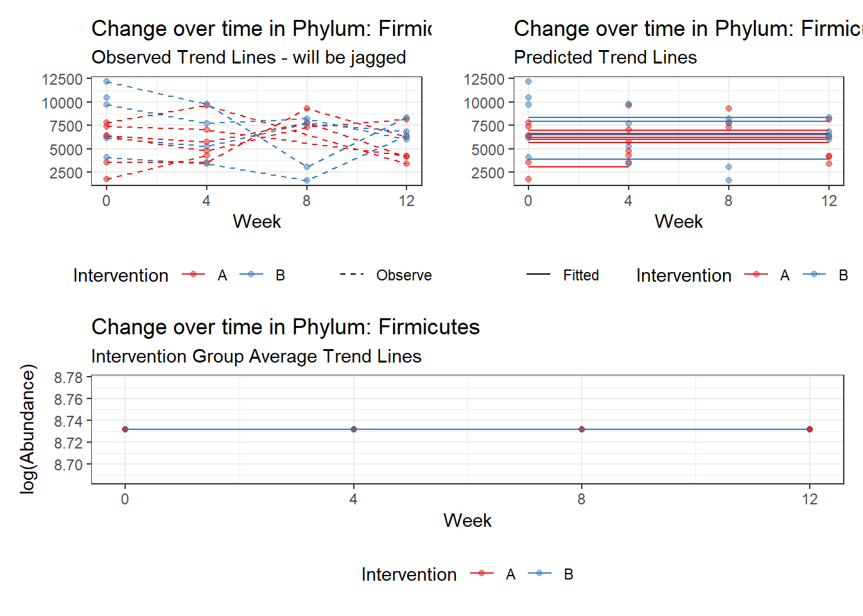Click the red A legend key in the Observed plot
The image size is (863, 616).
click(193, 275)
